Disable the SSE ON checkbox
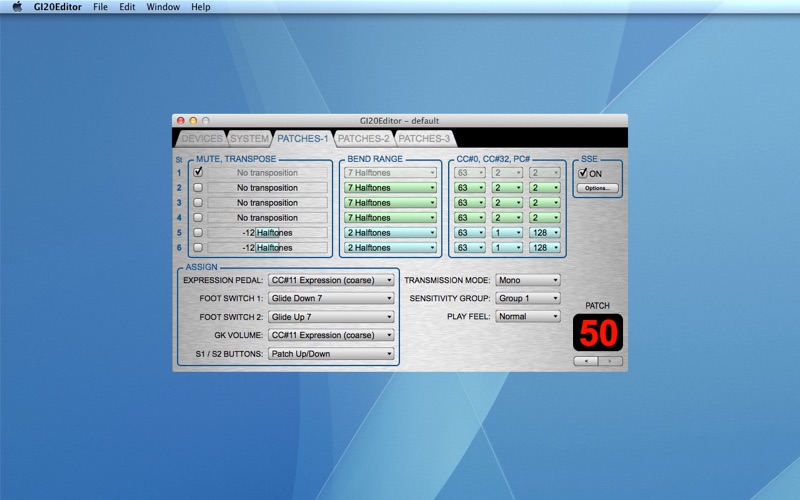The height and width of the screenshot is (500, 800). (x=583, y=173)
